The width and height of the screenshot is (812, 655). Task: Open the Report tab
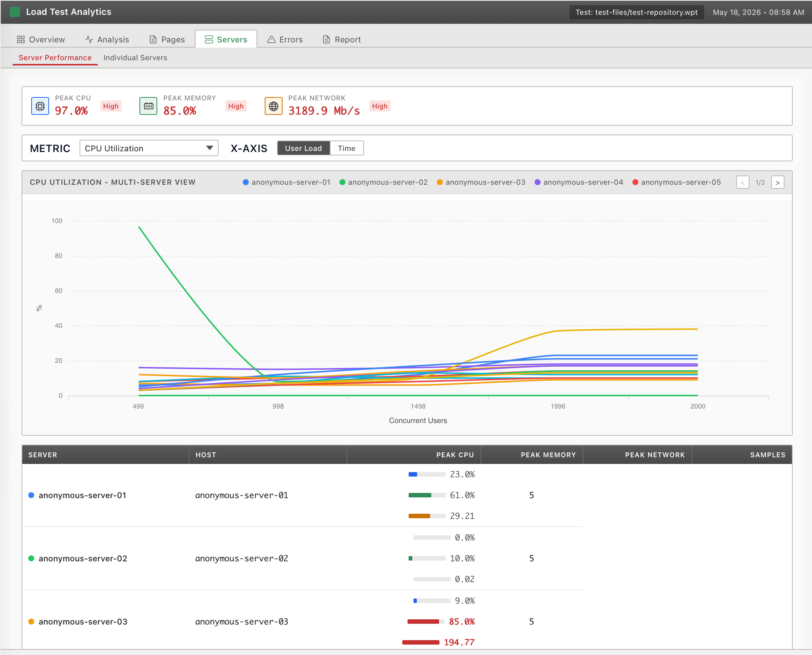(342, 40)
